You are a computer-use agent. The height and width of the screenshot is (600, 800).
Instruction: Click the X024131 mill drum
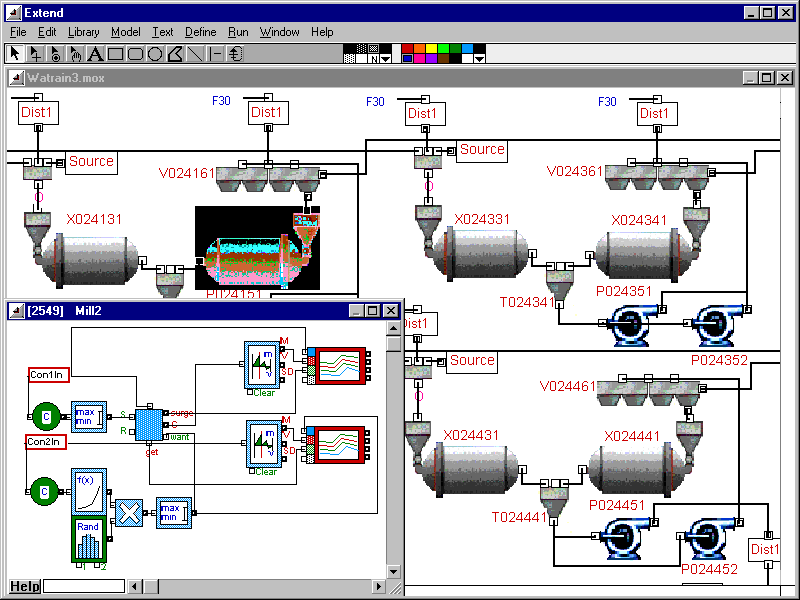click(x=91, y=260)
